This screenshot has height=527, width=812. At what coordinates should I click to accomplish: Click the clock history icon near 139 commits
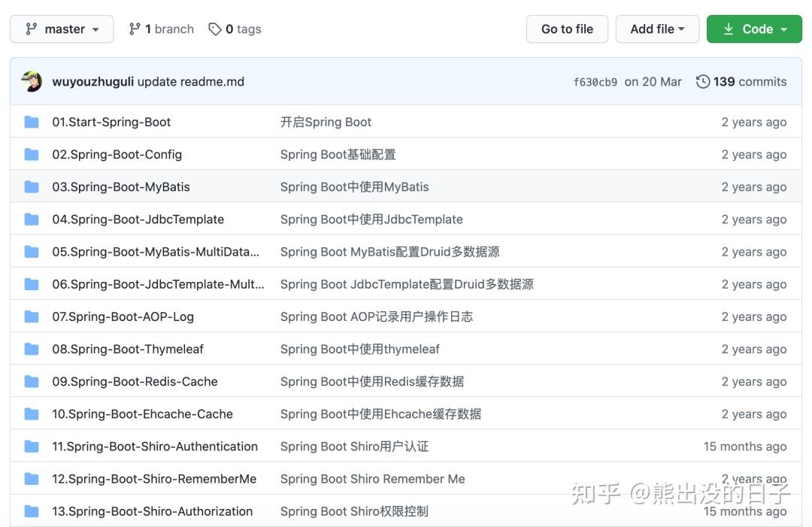pos(702,81)
